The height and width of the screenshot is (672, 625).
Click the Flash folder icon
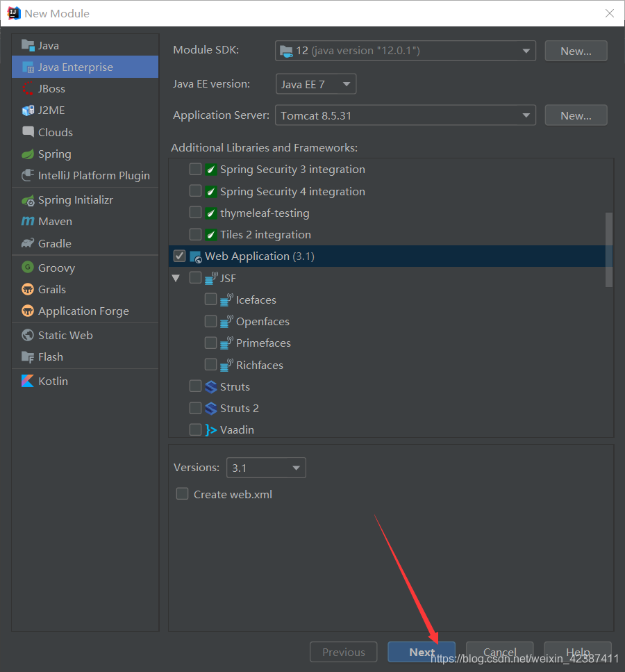28,357
